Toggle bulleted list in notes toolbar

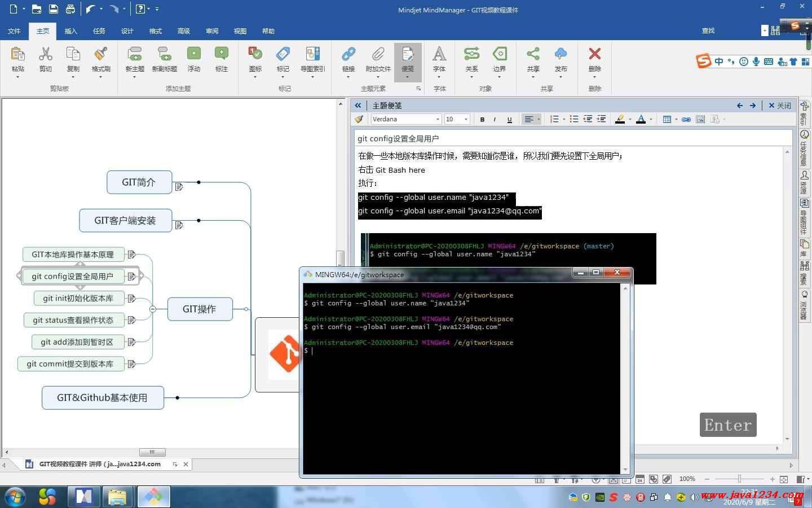[x=573, y=119]
